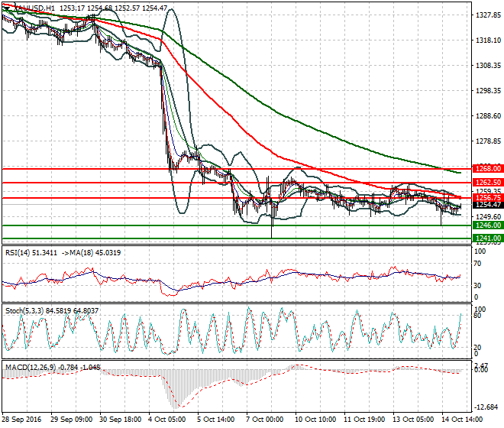Click the 10 Oct 10:00 time label

(315, 420)
